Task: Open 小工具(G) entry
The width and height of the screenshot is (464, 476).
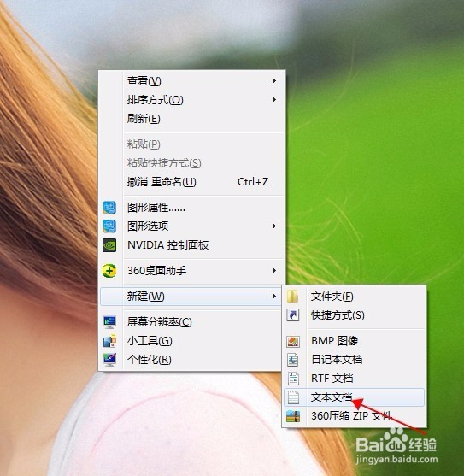Action: (x=191, y=341)
